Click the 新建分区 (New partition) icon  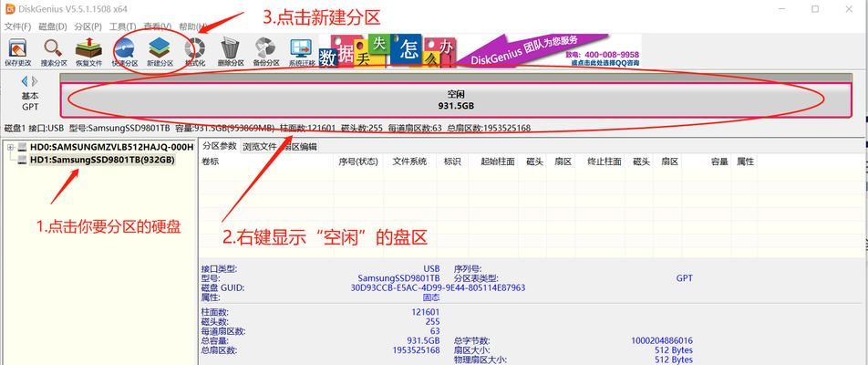160,53
